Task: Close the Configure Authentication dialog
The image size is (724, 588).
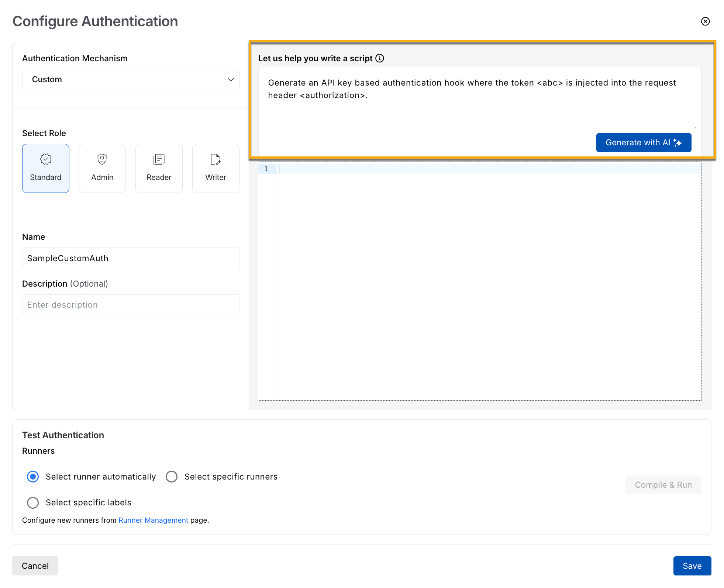Action: [x=705, y=21]
